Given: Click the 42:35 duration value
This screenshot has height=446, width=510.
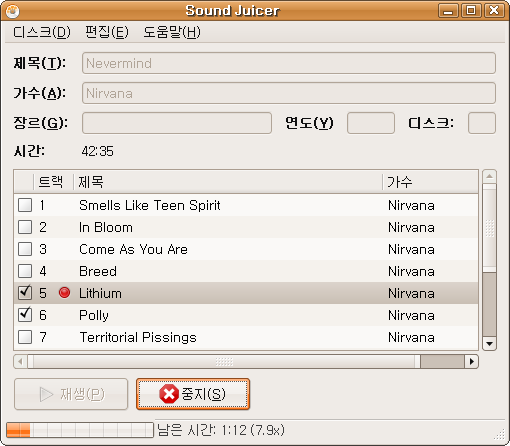Looking at the screenshot, I should (x=98, y=151).
